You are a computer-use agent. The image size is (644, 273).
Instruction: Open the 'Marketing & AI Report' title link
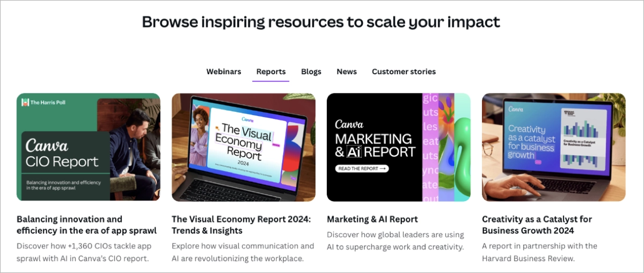pyautogui.click(x=372, y=219)
